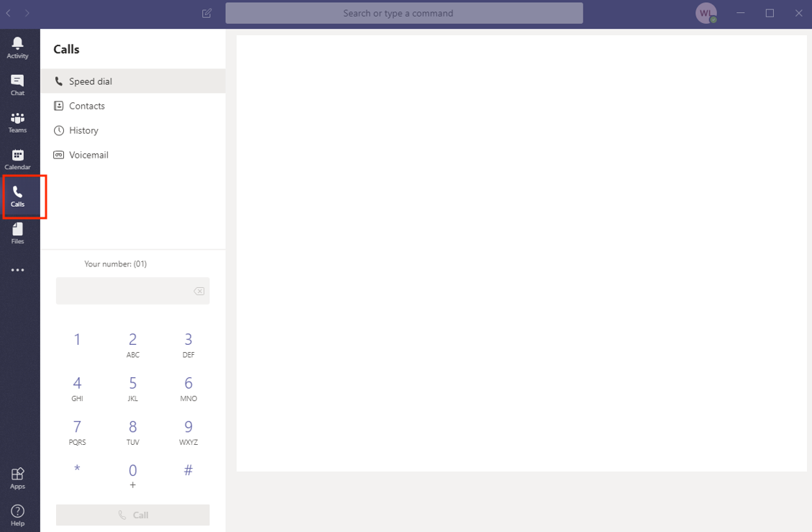Click the Call button
Screen dimensions: 812x532
click(132, 515)
